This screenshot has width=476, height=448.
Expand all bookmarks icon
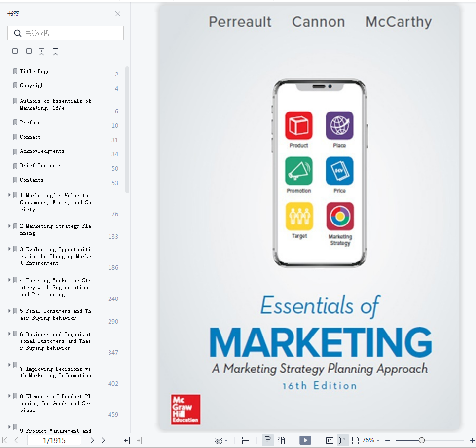(14, 52)
